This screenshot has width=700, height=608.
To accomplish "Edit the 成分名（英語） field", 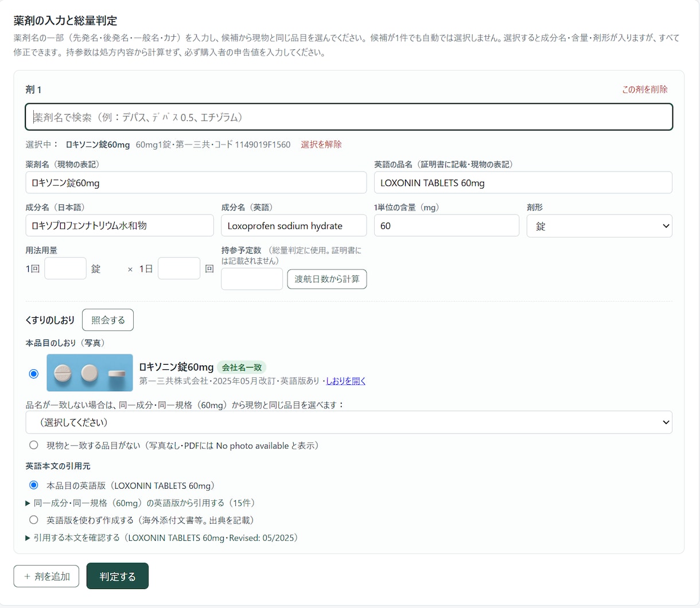I will coord(294,226).
